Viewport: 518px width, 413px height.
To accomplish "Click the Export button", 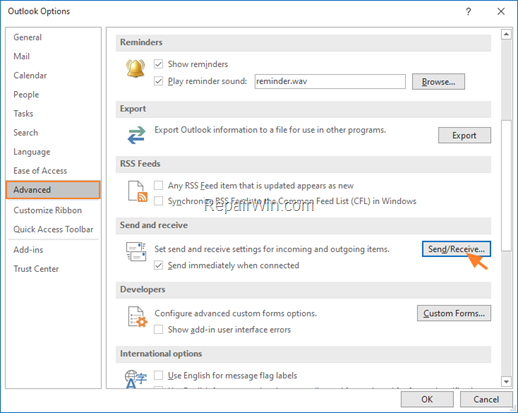I will (464, 135).
